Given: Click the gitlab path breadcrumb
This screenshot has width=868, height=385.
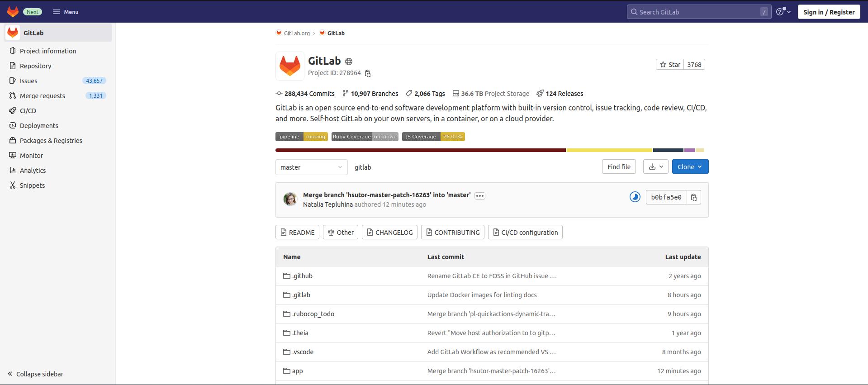Looking at the screenshot, I should pyautogui.click(x=363, y=167).
